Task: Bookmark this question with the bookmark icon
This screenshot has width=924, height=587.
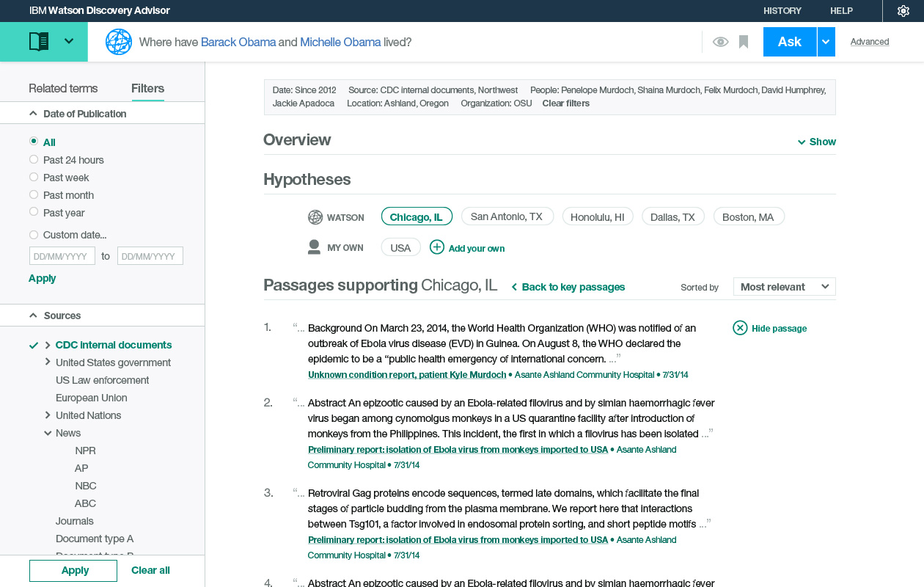Action: pyautogui.click(x=744, y=42)
